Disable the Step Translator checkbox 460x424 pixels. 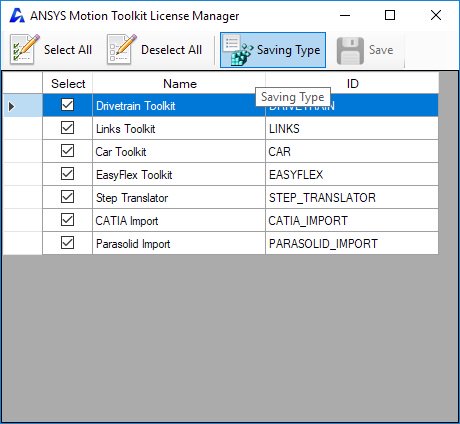[67, 197]
